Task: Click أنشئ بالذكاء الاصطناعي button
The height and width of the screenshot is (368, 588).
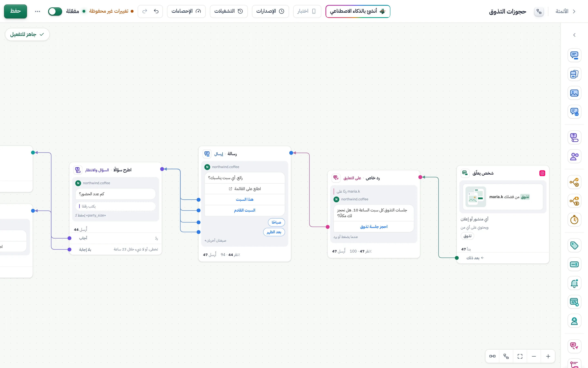Action: tap(358, 11)
